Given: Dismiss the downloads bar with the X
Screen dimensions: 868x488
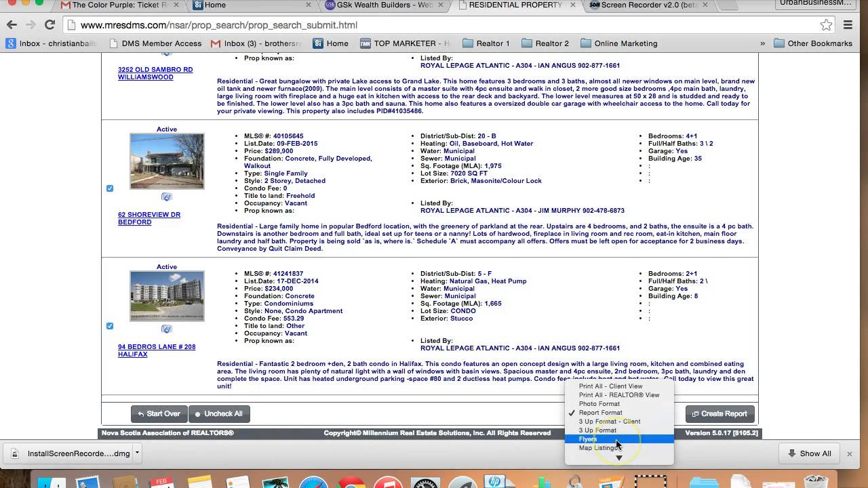Looking at the screenshot, I should click(849, 453).
